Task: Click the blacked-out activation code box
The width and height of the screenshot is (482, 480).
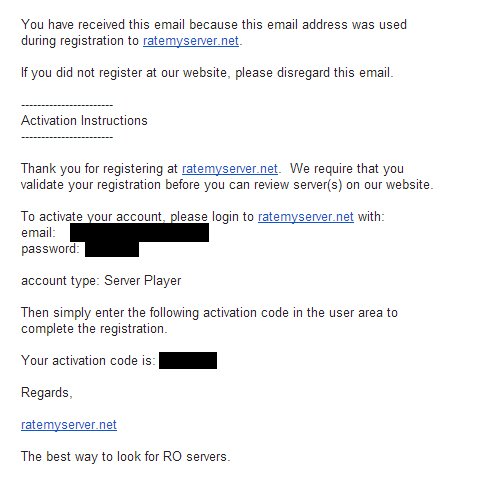Action: [x=188, y=360]
